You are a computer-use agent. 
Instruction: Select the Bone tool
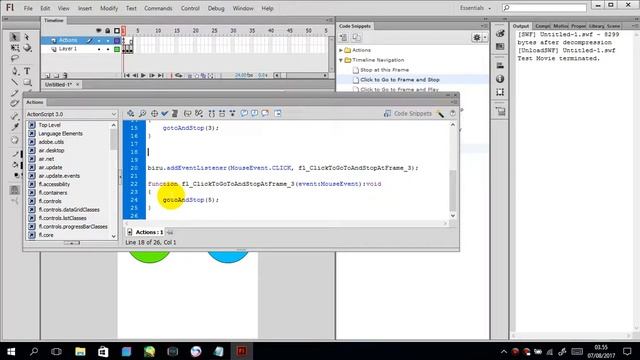15,116
